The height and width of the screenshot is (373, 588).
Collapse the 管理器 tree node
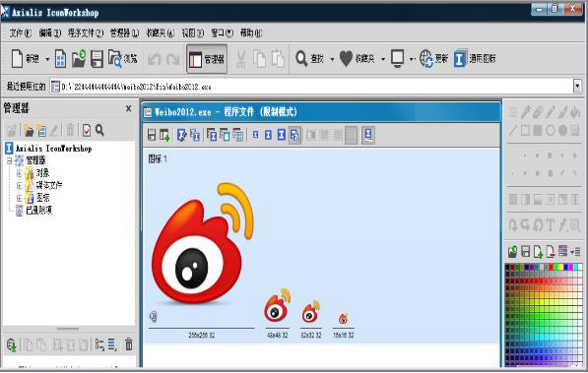(10, 160)
